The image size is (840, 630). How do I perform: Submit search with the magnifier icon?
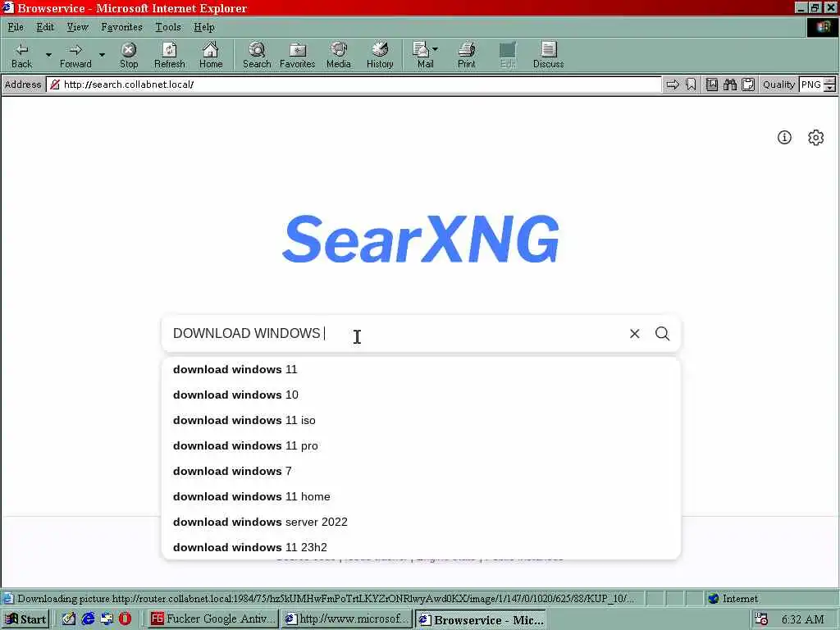coord(662,334)
